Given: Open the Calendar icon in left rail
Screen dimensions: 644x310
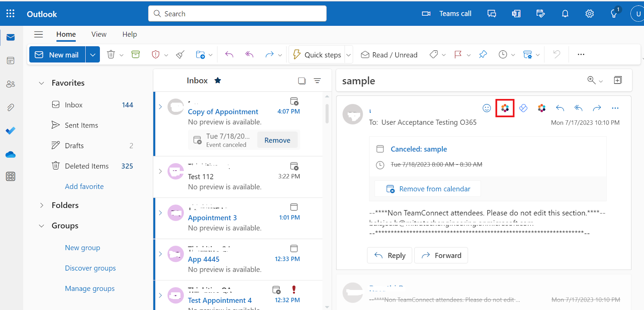Looking at the screenshot, I should click(x=10, y=60).
